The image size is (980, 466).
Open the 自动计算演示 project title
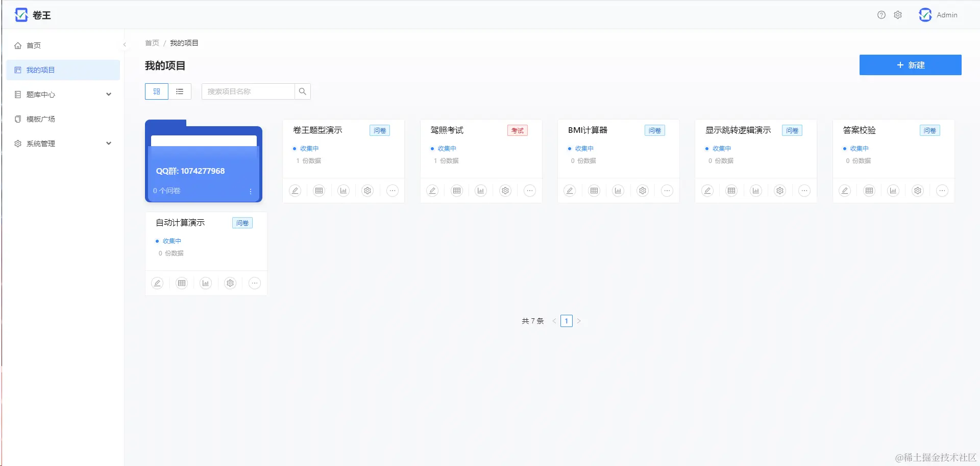tap(180, 223)
